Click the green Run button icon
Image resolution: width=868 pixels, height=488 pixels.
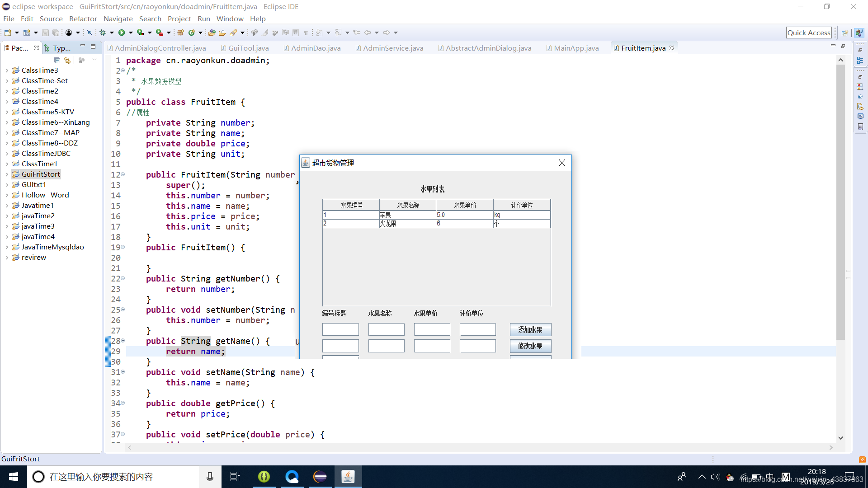coord(122,33)
